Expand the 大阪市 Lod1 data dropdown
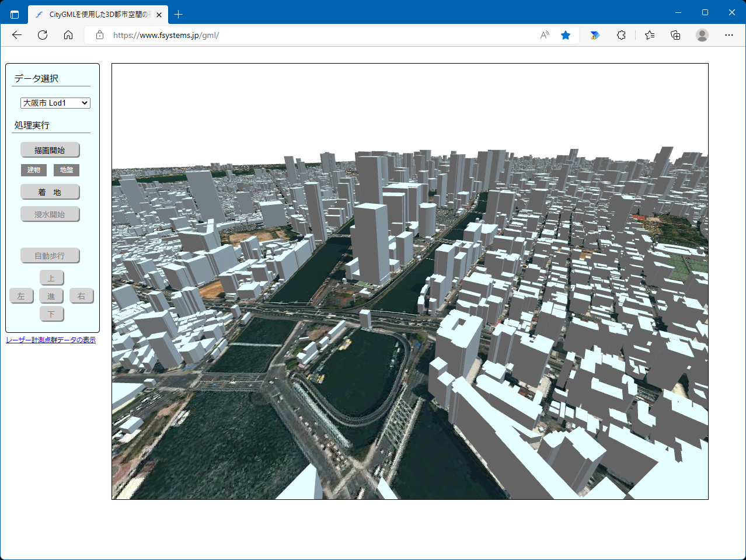The height and width of the screenshot is (560, 746). click(55, 103)
